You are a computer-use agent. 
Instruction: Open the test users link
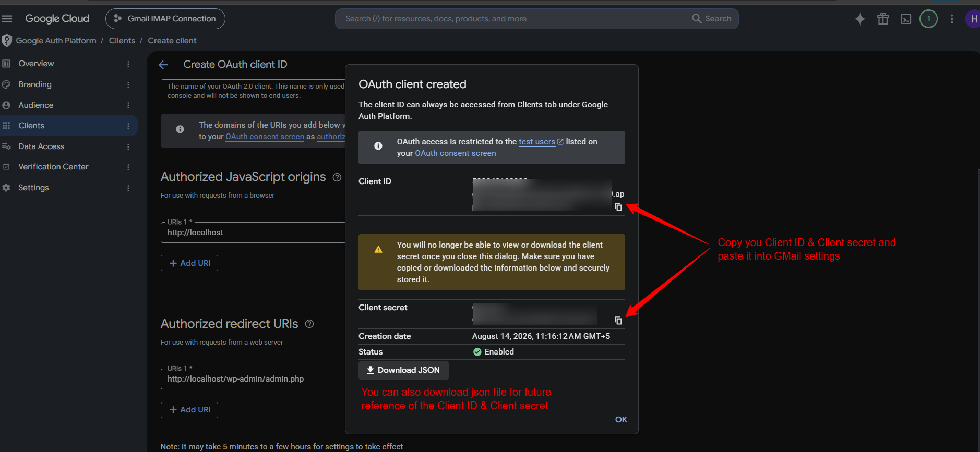(x=541, y=142)
